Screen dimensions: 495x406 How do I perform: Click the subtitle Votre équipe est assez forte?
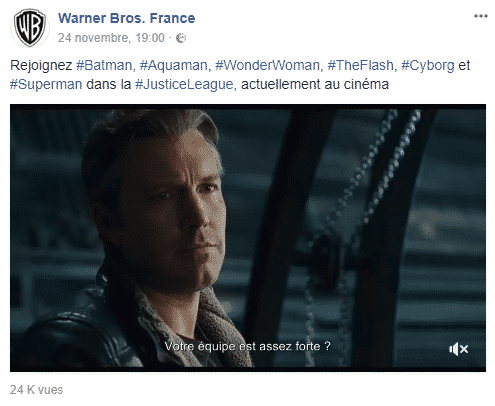(247, 346)
